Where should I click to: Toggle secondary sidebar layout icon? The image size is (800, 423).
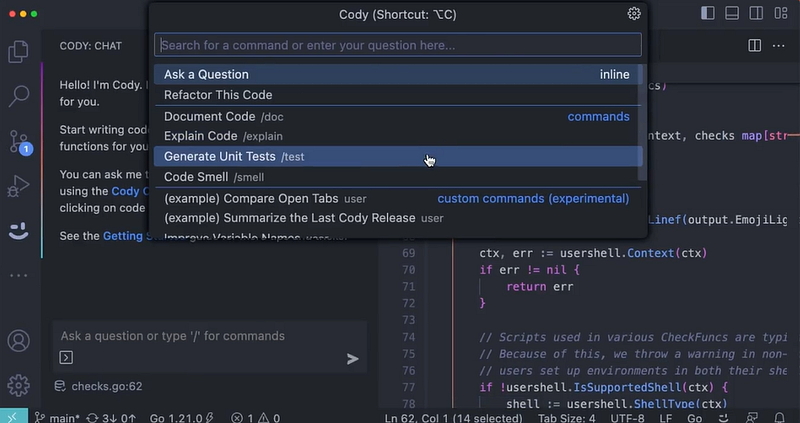[x=756, y=13]
